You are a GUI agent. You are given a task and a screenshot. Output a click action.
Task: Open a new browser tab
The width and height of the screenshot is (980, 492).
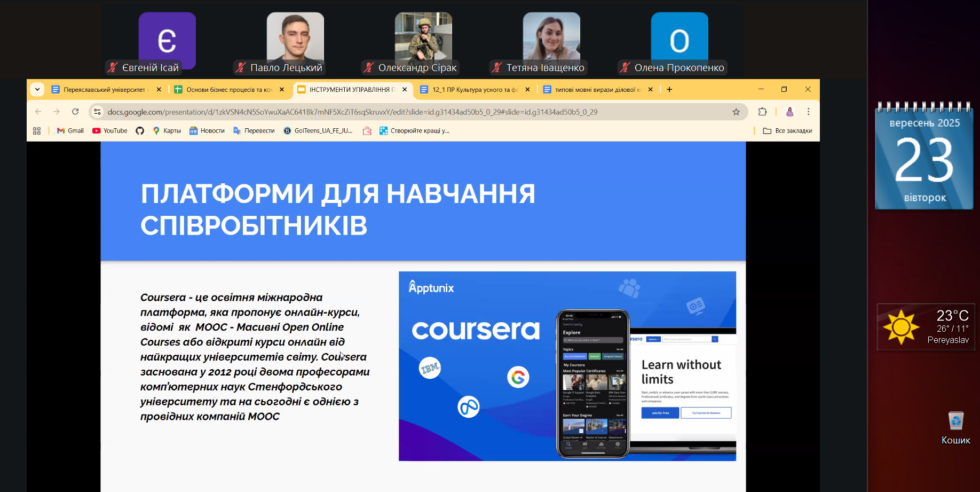pos(669,90)
